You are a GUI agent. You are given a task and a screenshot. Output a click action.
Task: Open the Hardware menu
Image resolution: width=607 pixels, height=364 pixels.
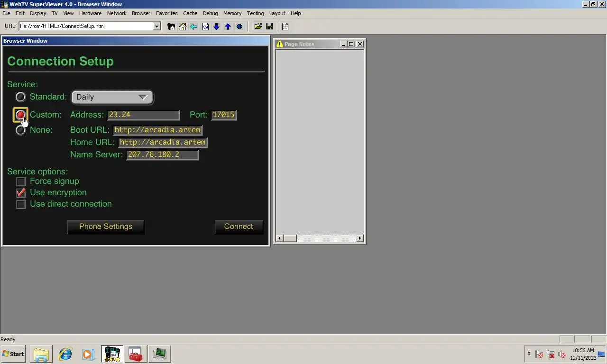pos(90,13)
